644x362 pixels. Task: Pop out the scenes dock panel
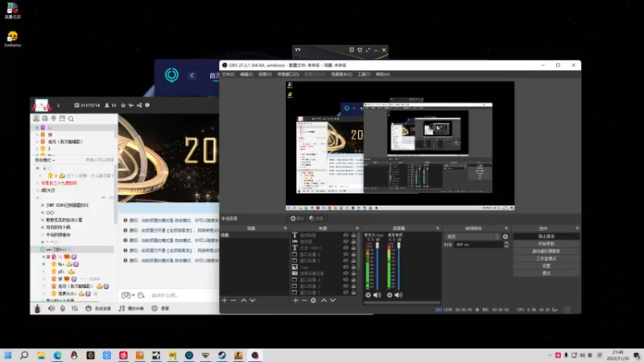coord(285,228)
